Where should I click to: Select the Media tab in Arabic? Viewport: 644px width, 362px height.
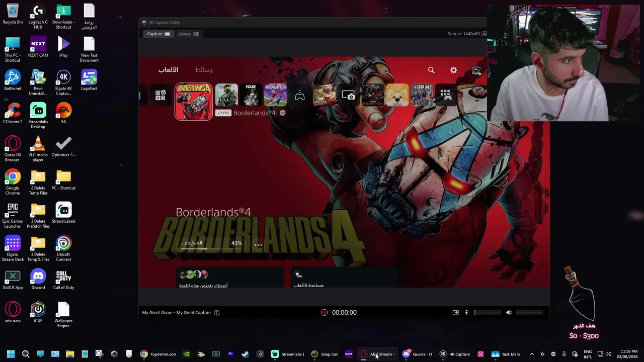tap(204, 70)
